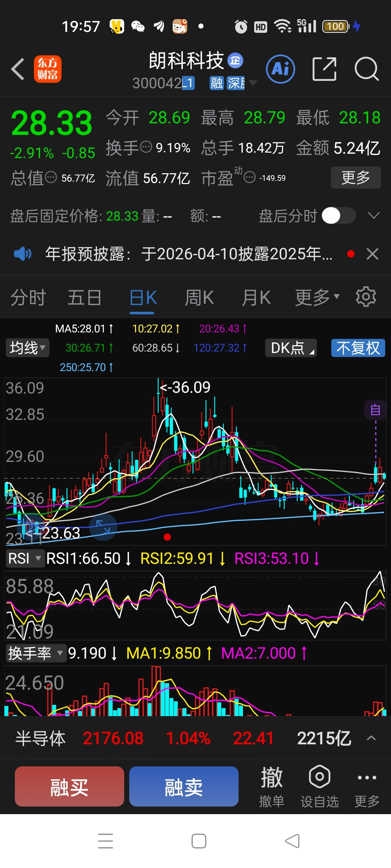
Task: Tap the Android home button
Action: click(x=199, y=841)
